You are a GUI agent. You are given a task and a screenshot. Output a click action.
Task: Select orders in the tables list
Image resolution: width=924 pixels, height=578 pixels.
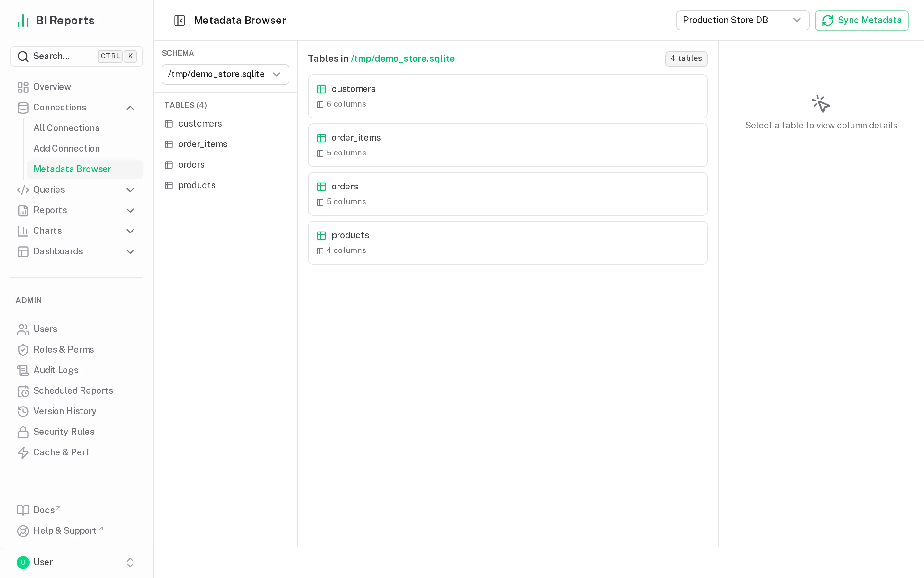[225, 165]
